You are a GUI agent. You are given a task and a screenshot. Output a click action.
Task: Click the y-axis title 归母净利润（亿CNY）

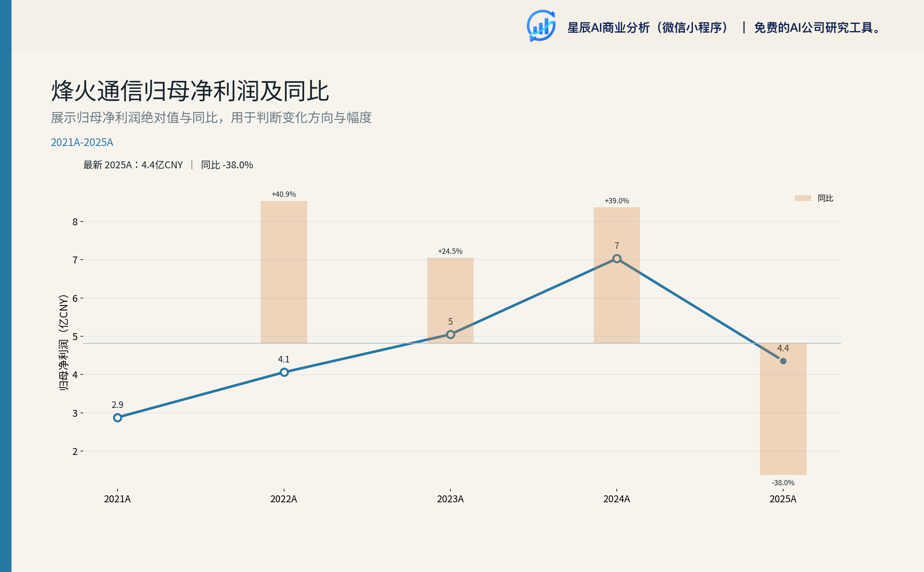pyautogui.click(x=64, y=342)
